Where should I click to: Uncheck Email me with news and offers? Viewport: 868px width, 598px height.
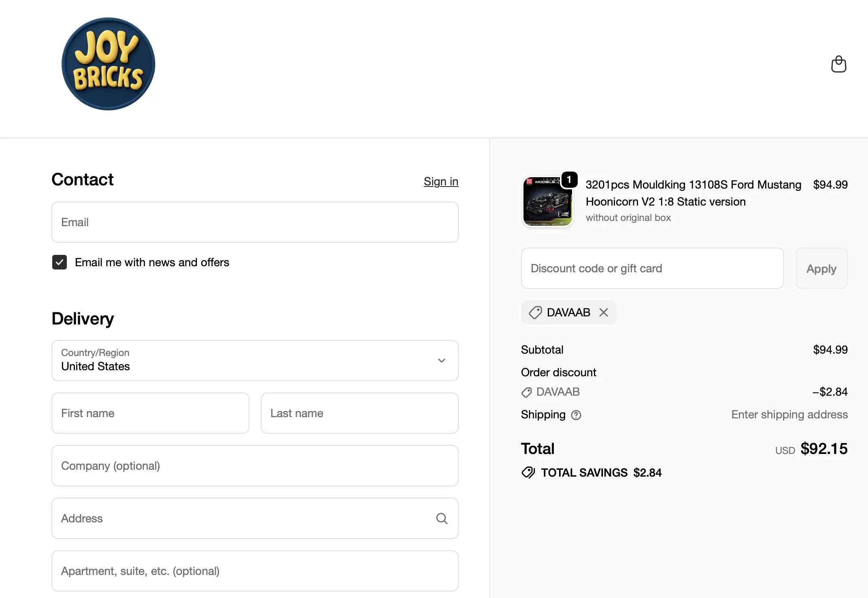coord(60,262)
